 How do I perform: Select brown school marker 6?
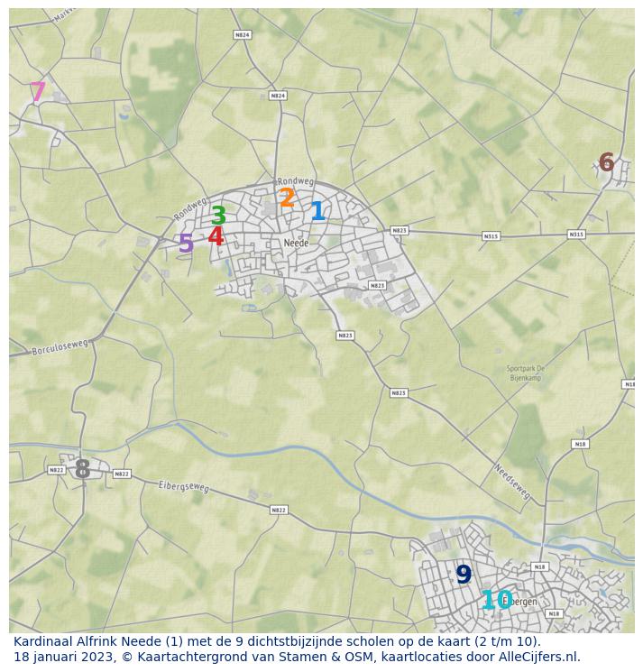pyautogui.click(x=606, y=163)
